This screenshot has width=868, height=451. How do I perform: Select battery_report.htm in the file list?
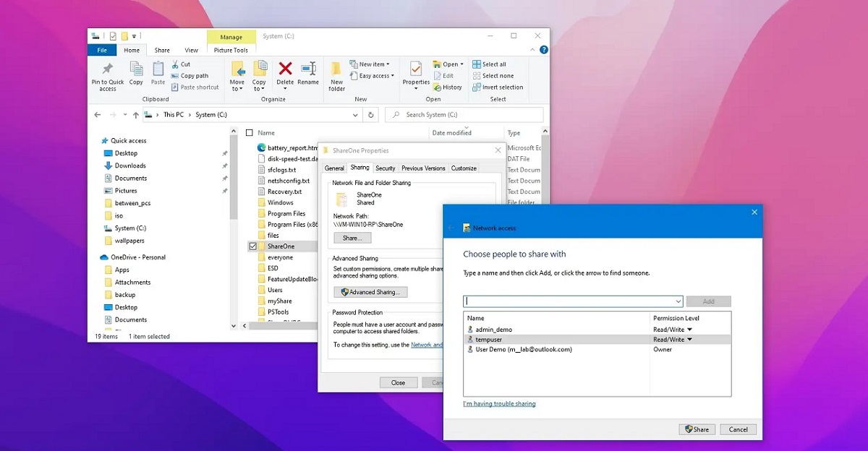(286, 147)
